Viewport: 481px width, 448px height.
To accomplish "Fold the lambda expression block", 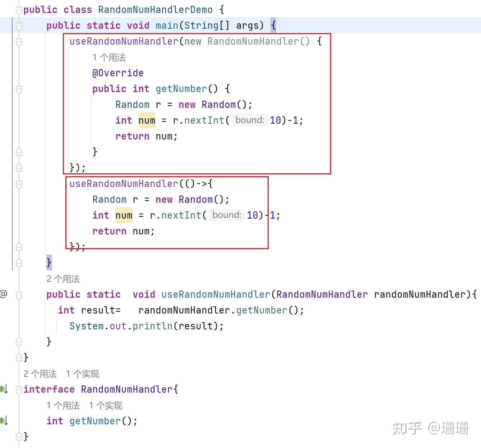I will [x=19, y=184].
